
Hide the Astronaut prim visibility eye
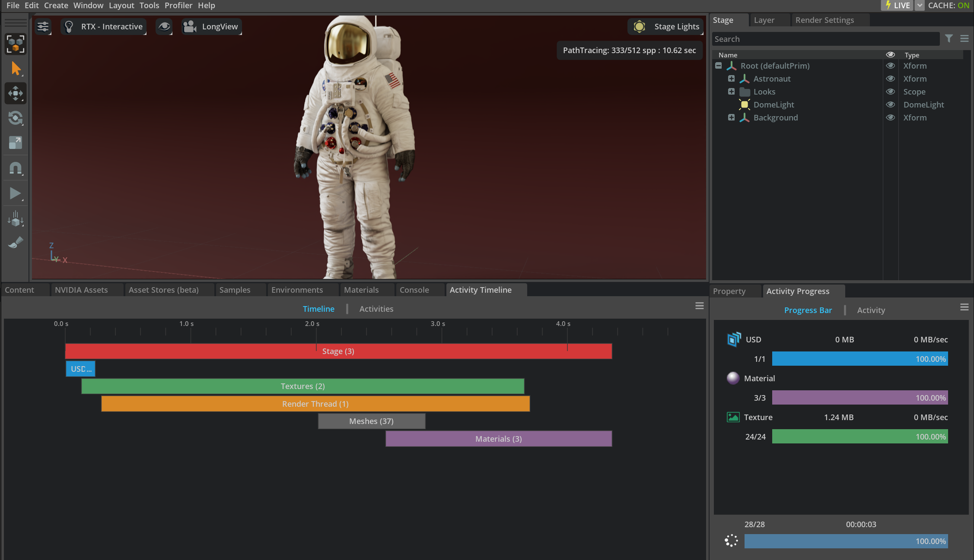pyautogui.click(x=890, y=79)
